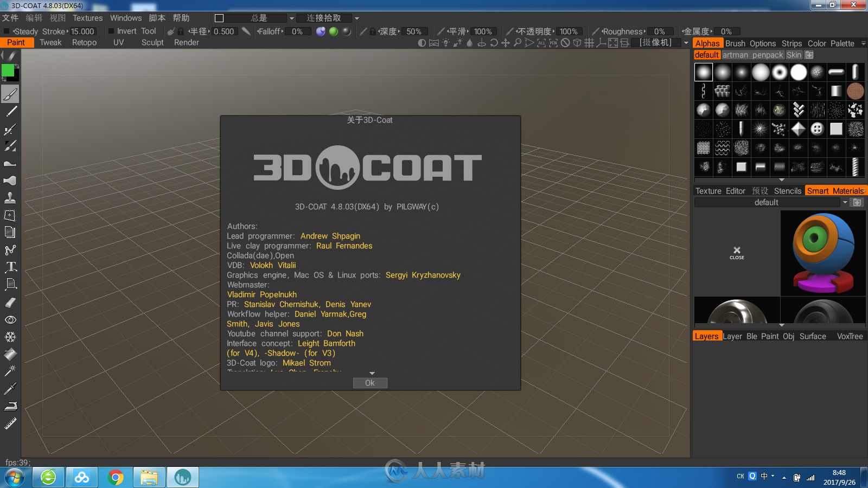Select the Brush paint tool in left toolbar

pyautogui.click(x=10, y=94)
